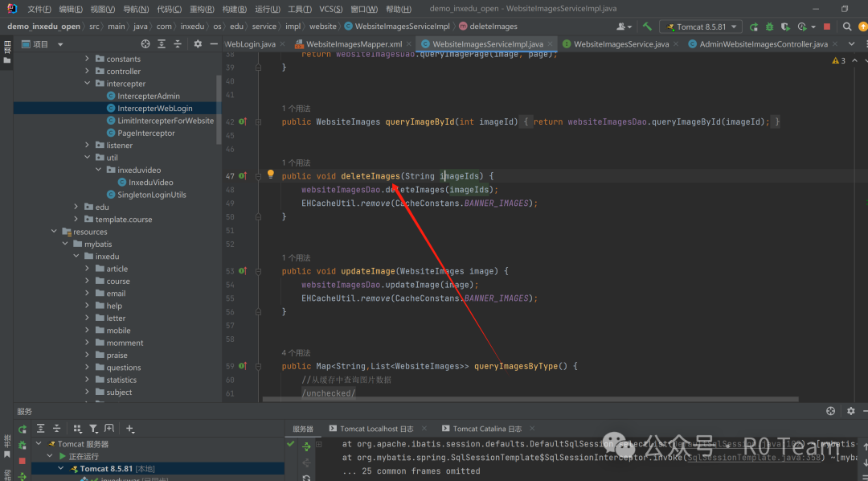Run with profiler icon

tap(802, 27)
